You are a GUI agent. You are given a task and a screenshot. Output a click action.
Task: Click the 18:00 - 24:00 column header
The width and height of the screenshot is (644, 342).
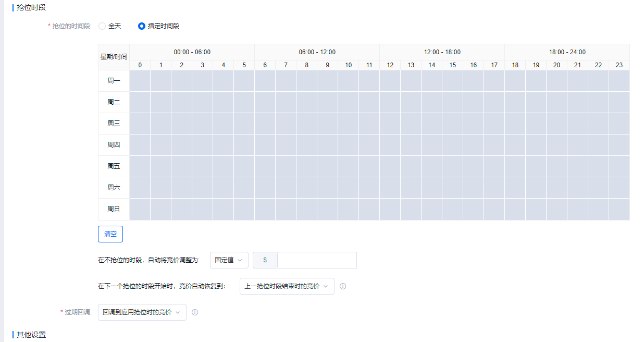tap(567, 52)
